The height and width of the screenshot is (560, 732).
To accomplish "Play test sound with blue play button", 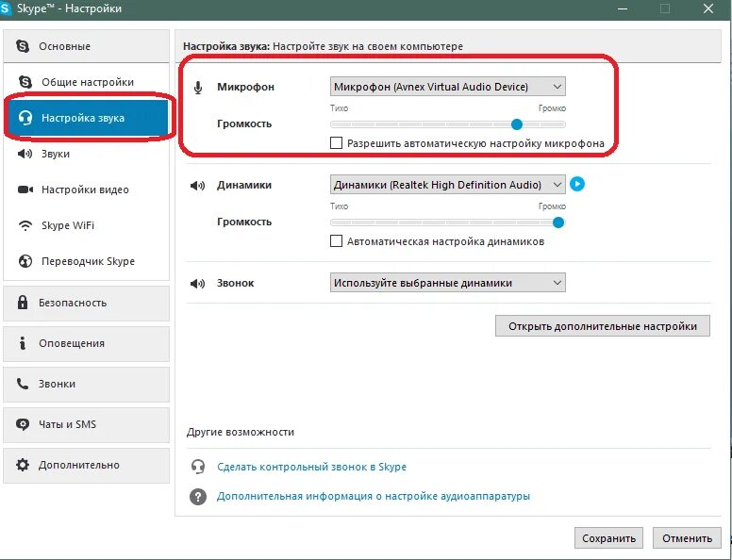I will click(x=577, y=184).
